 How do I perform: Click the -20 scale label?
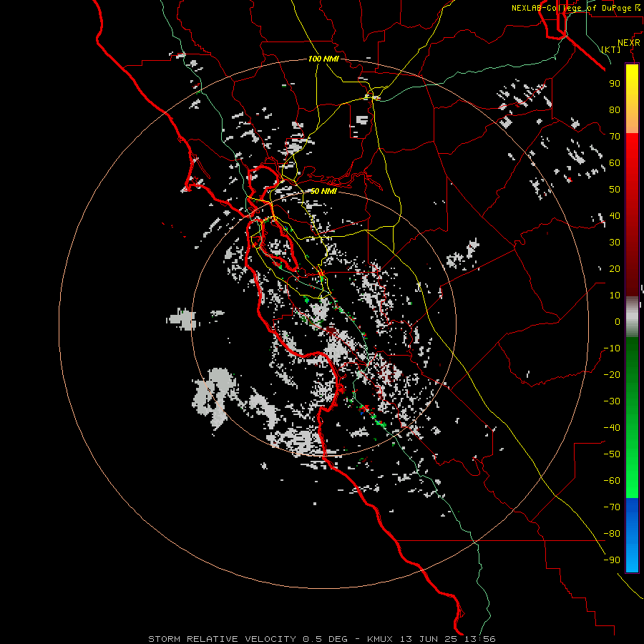[612, 374]
